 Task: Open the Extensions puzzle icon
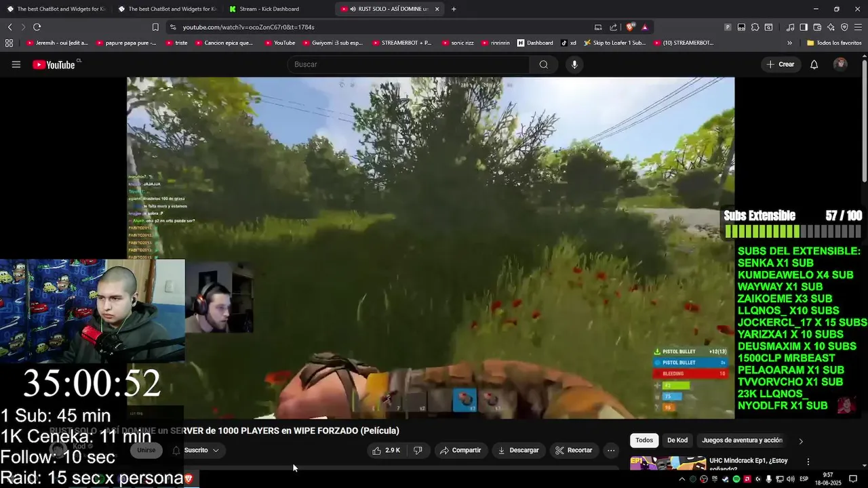click(x=755, y=27)
